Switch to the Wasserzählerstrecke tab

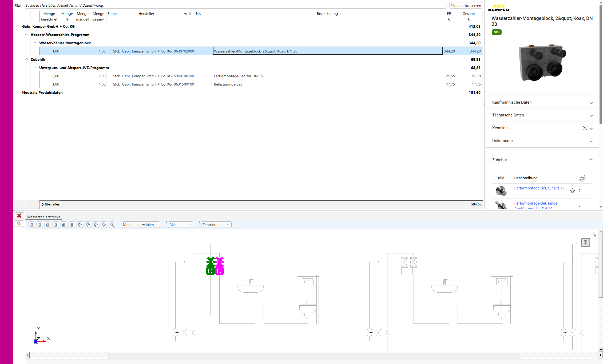coord(44,217)
